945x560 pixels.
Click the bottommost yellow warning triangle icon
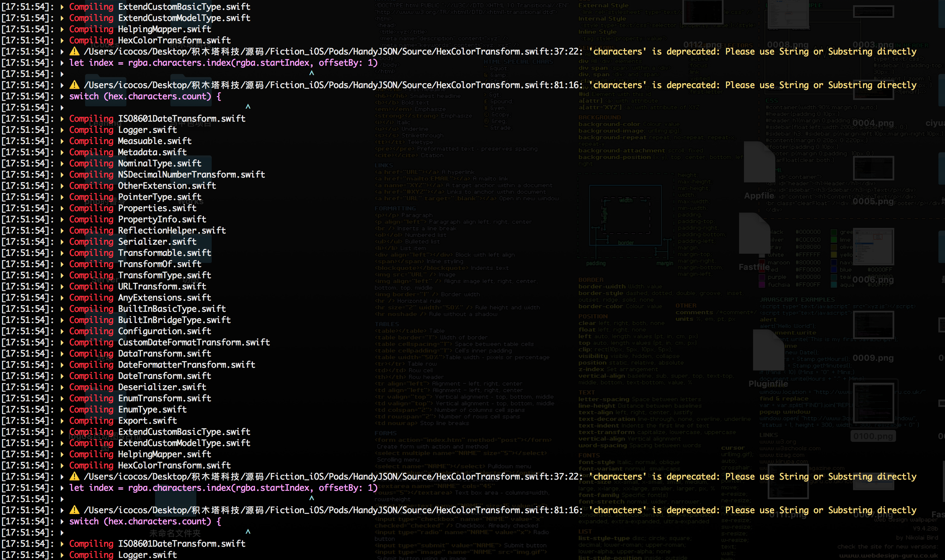[75, 510]
